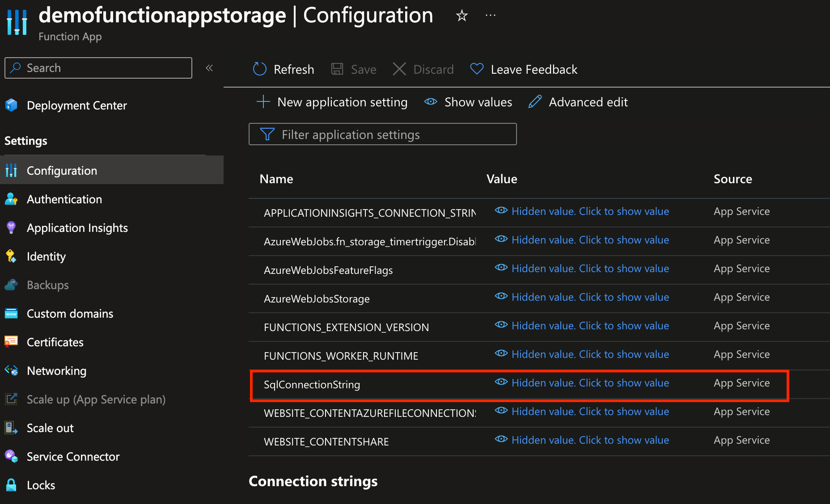Sort by the Name column header
The image size is (830, 504).
[276, 179]
